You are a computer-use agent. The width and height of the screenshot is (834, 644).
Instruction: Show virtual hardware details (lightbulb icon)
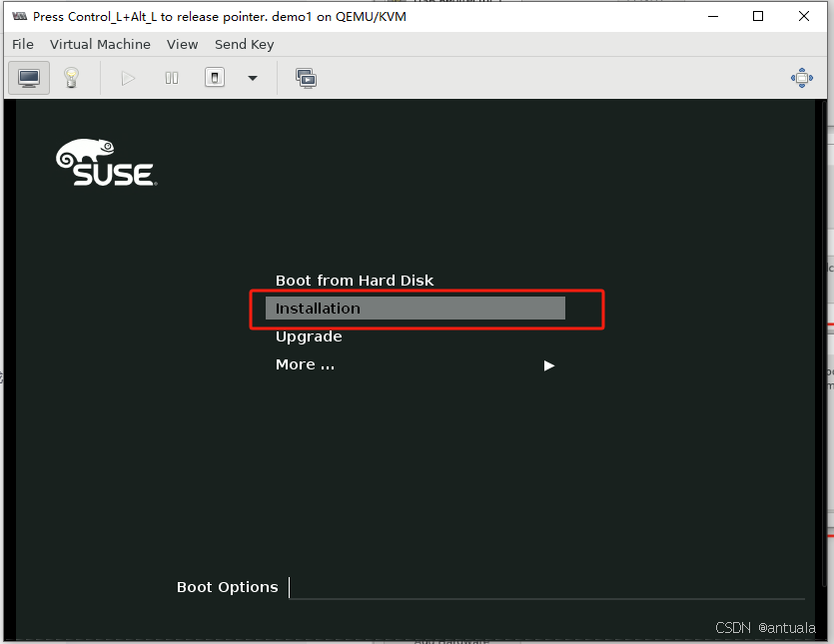pos(71,78)
